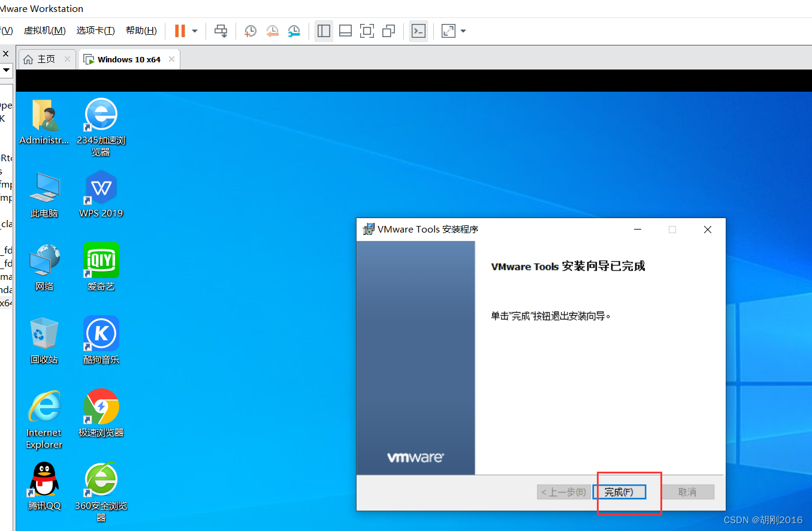Viewport: 812px width, 531px height.
Task: Select the Administrator folder desktop icon
Action: click(x=44, y=122)
